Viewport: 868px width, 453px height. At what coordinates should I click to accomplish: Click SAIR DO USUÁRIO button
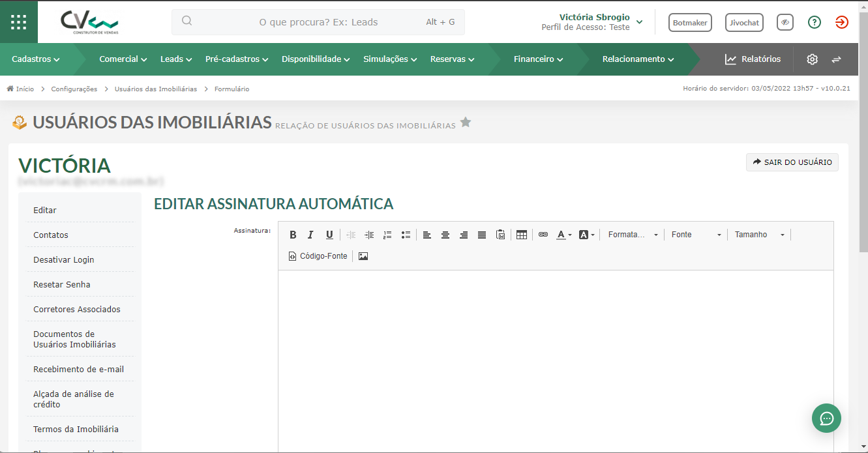click(x=792, y=162)
